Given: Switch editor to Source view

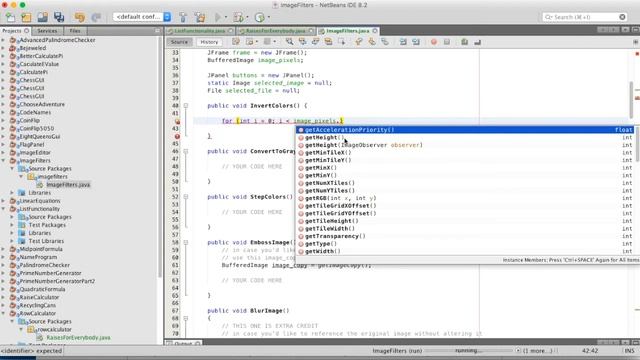Looking at the screenshot, I should point(179,42).
